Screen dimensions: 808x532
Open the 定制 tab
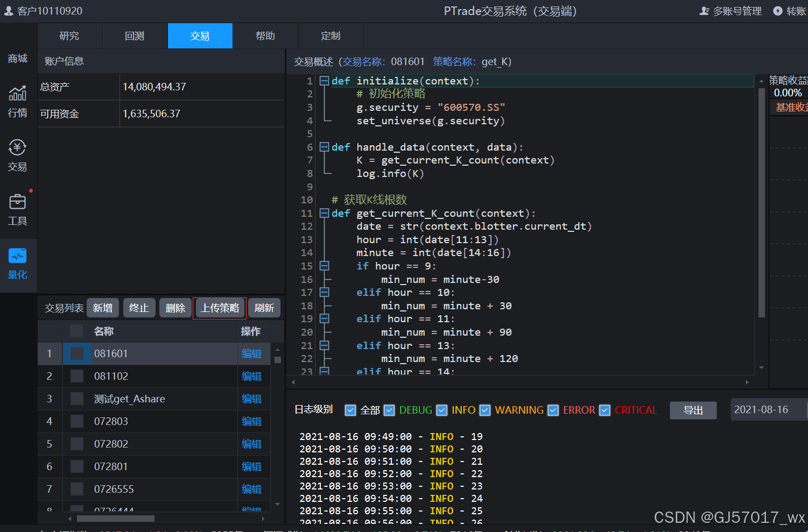pyautogui.click(x=331, y=36)
